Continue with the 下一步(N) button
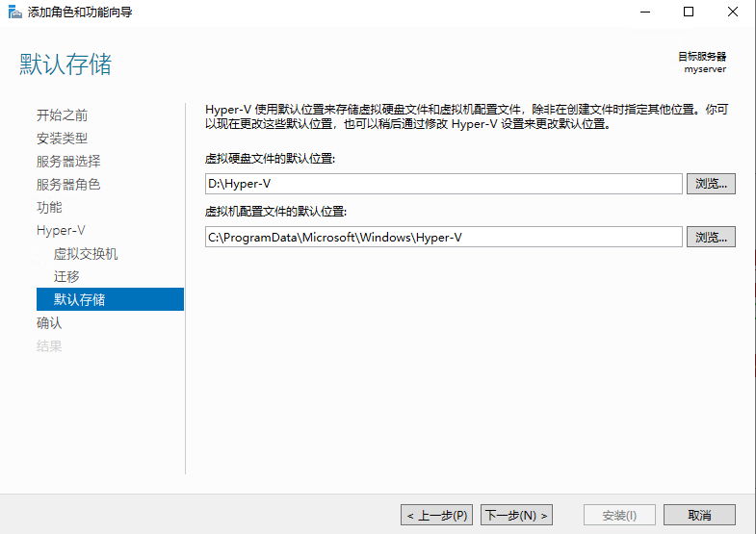The image size is (756, 534). [516, 515]
